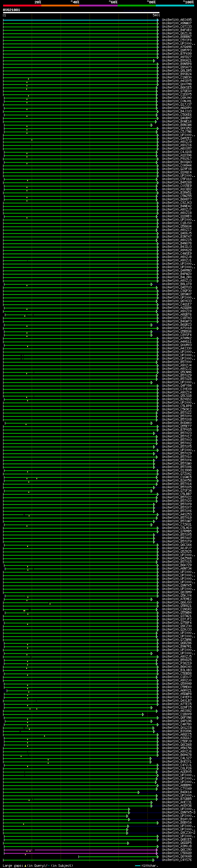197x868 pixels.
Task: Select hit label UniRef100_A0JPJ7
Action: point(176,548)
